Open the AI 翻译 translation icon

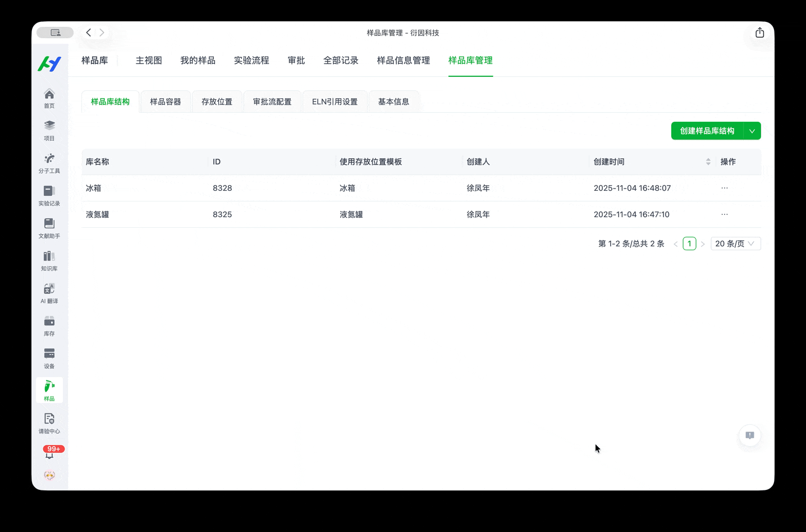[x=49, y=292]
